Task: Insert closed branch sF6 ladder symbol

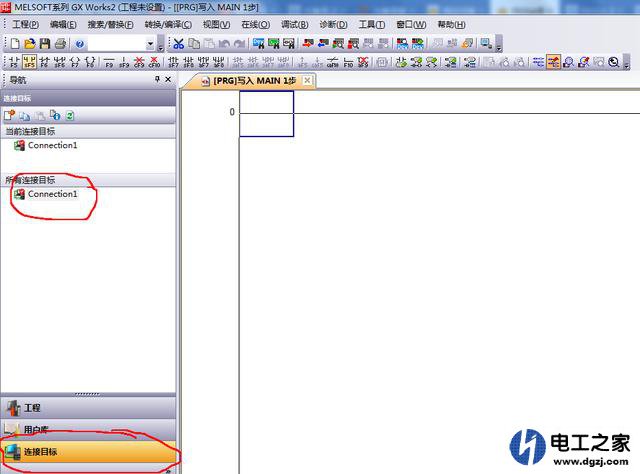Action: point(60,62)
